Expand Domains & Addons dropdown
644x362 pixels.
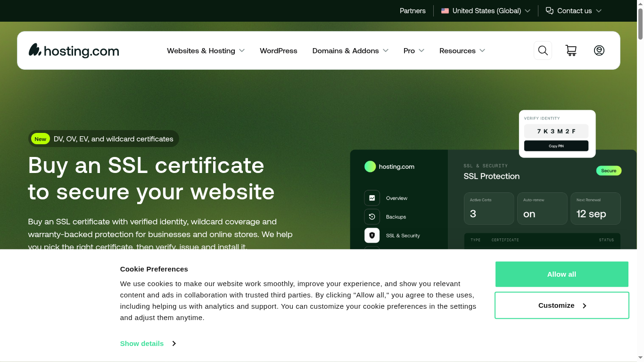(x=350, y=50)
